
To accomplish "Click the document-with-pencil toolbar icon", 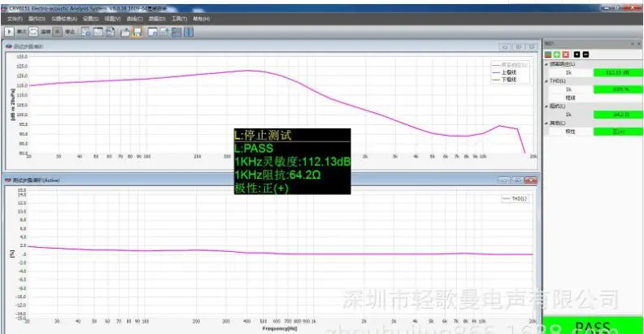I will 111,32.
